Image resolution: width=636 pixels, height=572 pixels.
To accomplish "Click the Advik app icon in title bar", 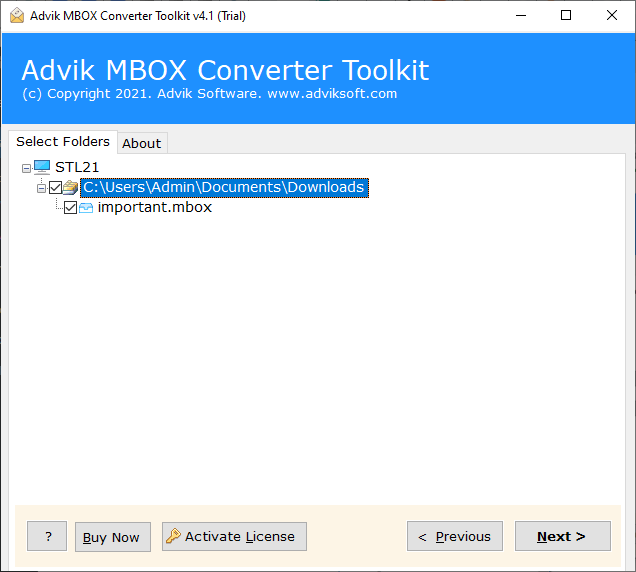I will pos(16,15).
